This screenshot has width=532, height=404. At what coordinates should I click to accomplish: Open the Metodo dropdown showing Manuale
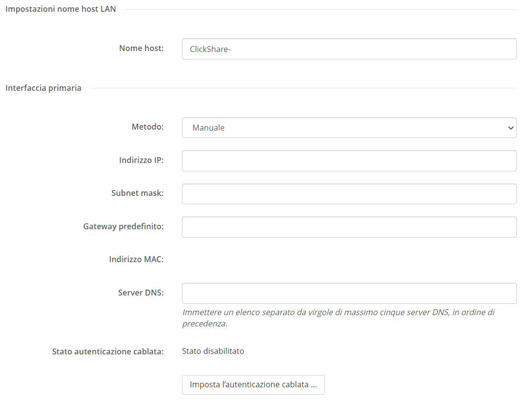point(349,128)
